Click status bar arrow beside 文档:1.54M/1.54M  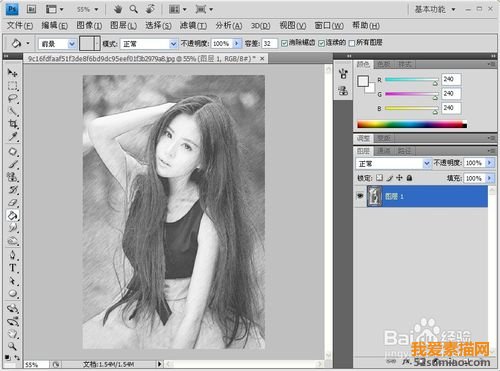[159, 364]
